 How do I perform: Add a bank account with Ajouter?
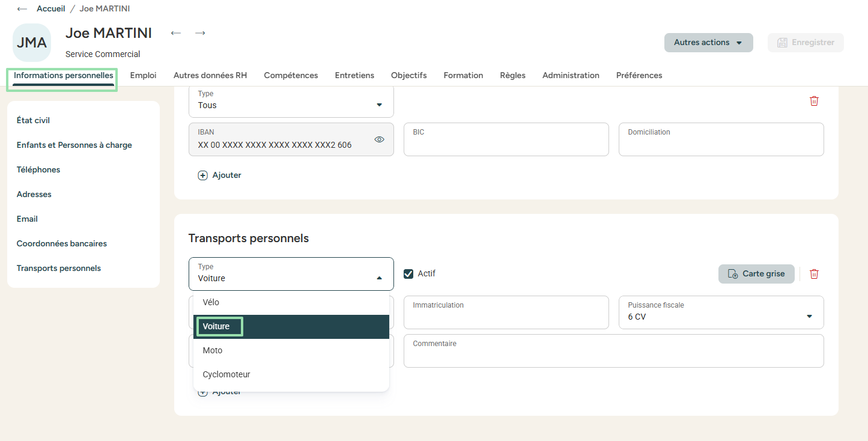click(x=220, y=175)
